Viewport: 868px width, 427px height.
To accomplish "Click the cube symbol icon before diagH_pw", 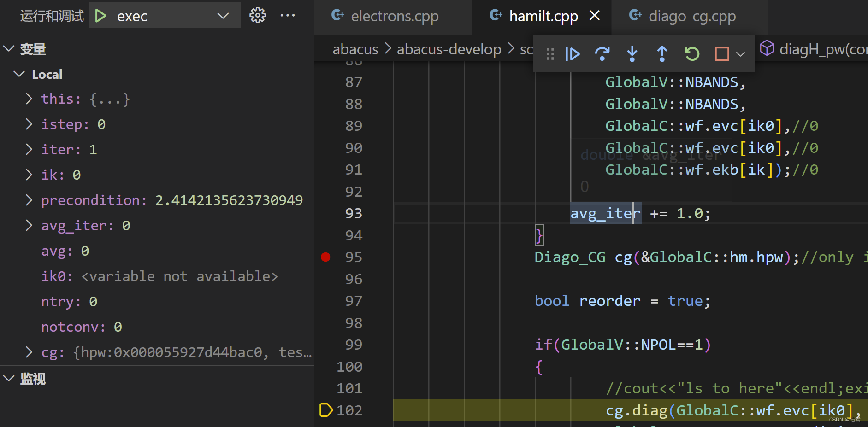I will point(767,48).
